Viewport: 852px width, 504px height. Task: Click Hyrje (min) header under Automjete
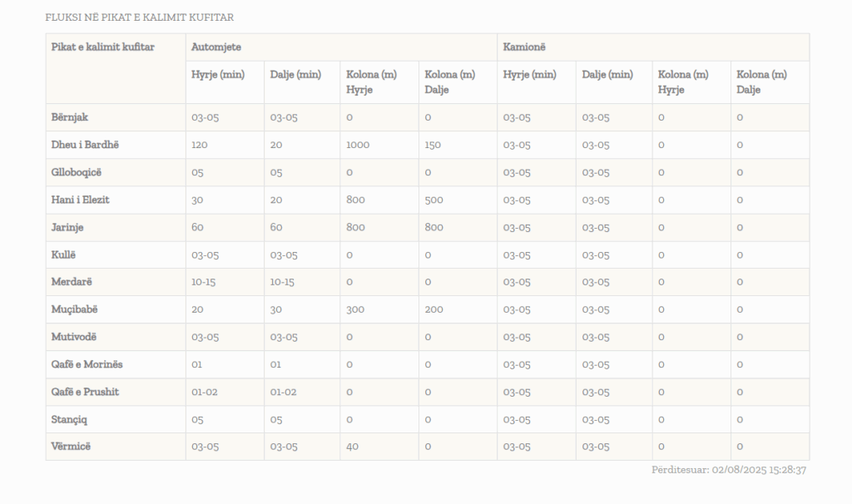pyautogui.click(x=218, y=75)
